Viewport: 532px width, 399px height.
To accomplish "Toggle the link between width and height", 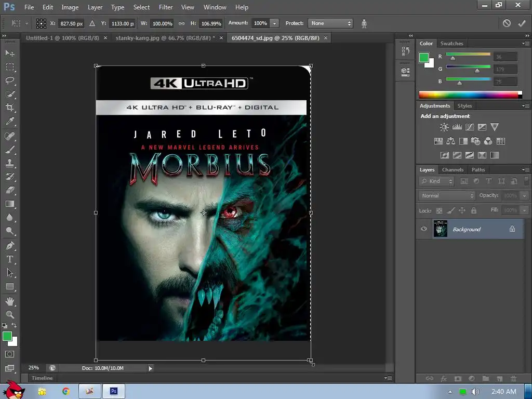I will [181, 23].
